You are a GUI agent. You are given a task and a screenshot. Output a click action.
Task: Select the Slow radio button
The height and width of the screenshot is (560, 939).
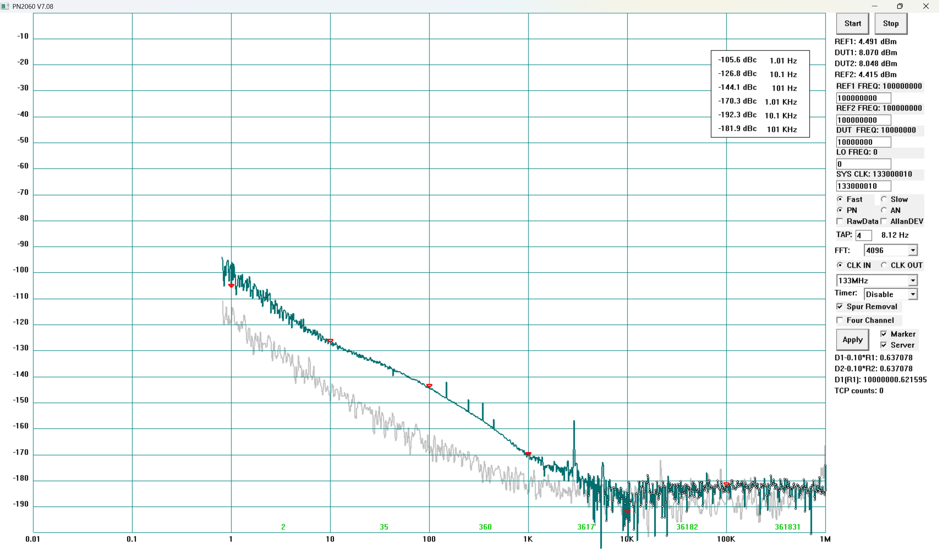tap(884, 199)
